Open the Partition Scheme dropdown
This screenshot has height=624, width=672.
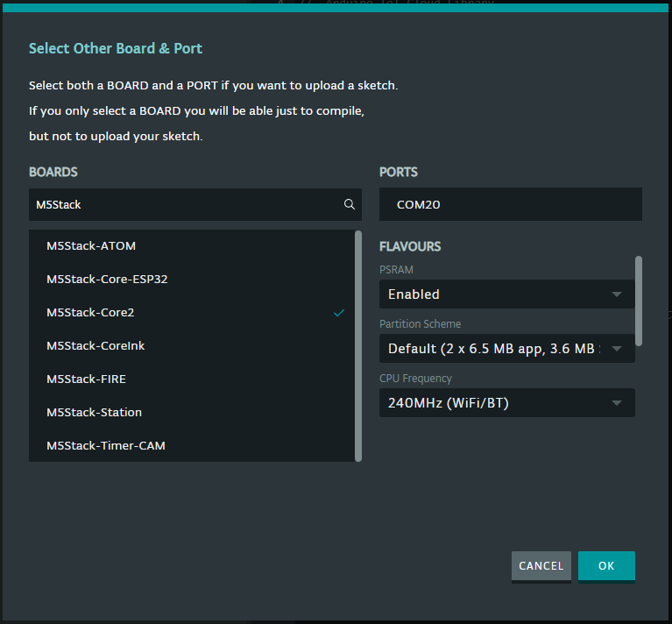click(507, 349)
